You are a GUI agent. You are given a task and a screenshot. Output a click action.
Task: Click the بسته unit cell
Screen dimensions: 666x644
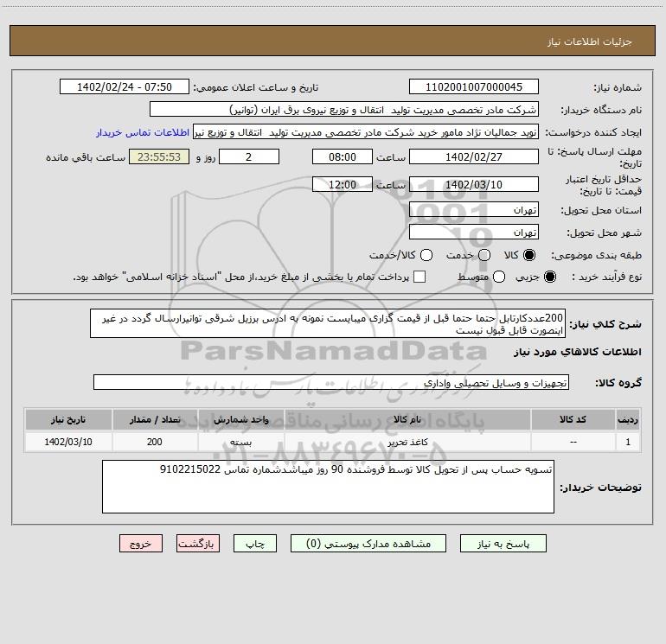pyautogui.click(x=240, y=442)
